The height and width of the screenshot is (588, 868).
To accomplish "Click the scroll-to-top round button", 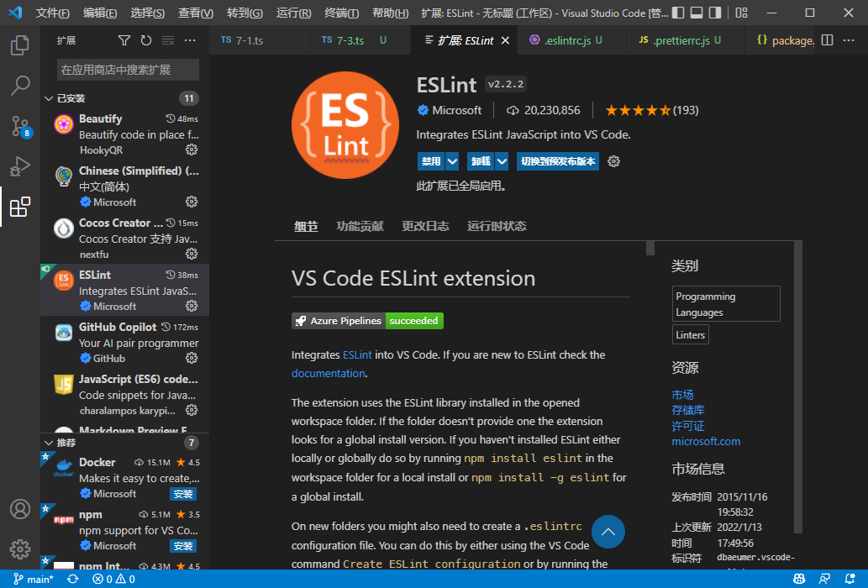I will (608, 532).
